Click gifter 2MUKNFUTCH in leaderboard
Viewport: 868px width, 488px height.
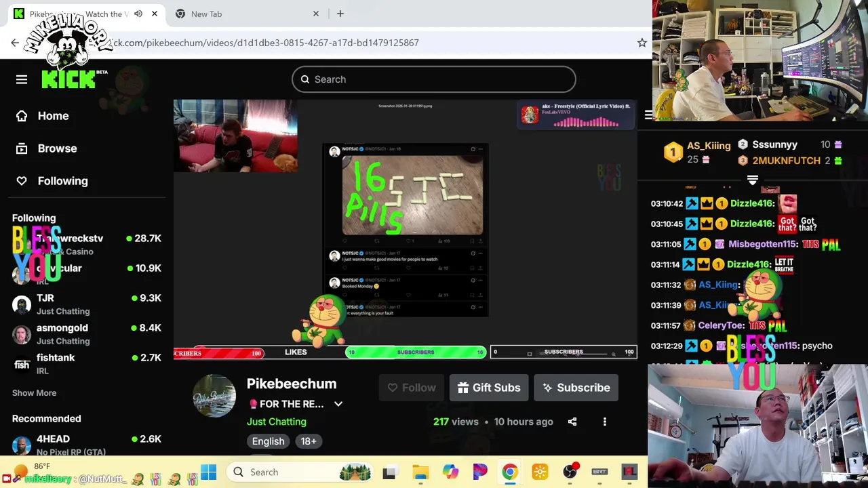point(786,161)
